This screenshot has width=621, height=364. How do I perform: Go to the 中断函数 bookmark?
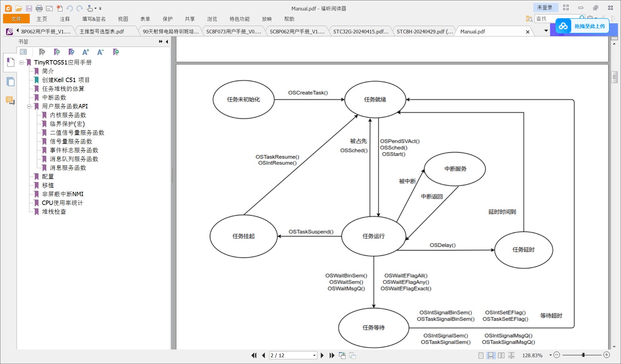pyautogui.click(x=54, y=98)
